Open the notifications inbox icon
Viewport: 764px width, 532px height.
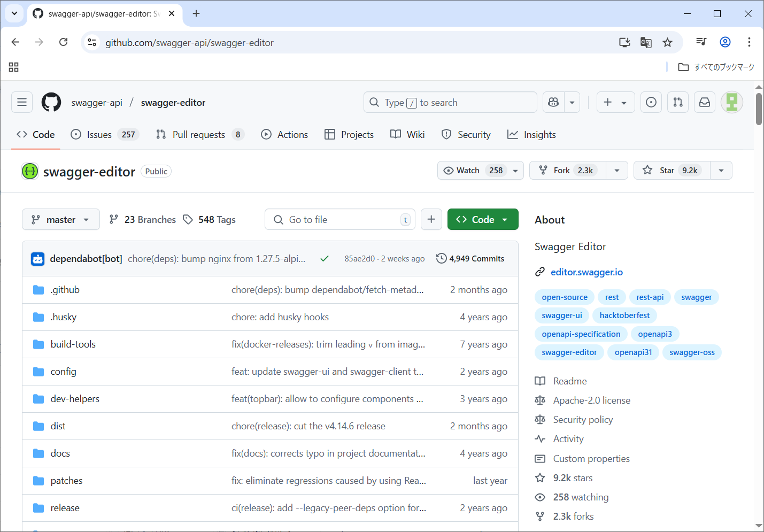tap(705, 102)
